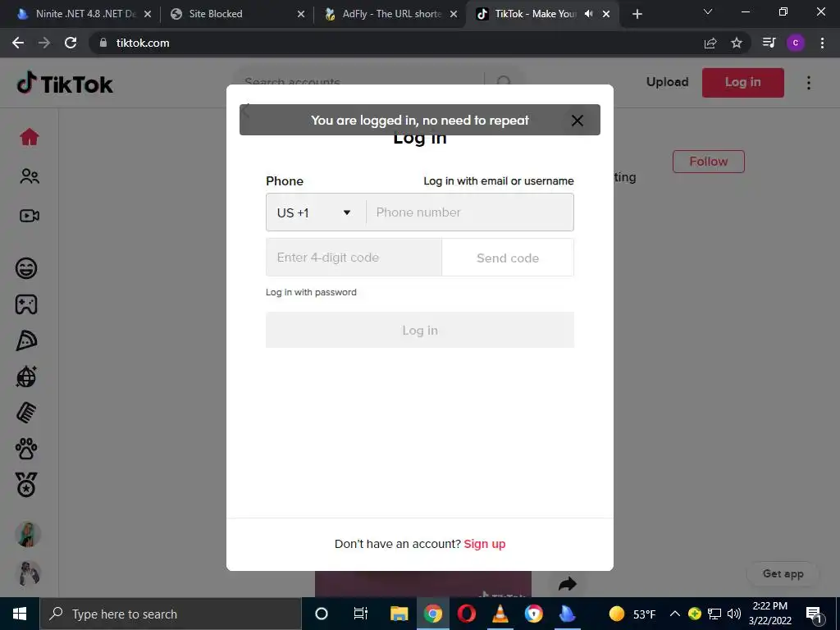The height and width of the screenshot is (630, 840).
Task: Open the 53°F weather widget
Action: (x=632, y=614)
